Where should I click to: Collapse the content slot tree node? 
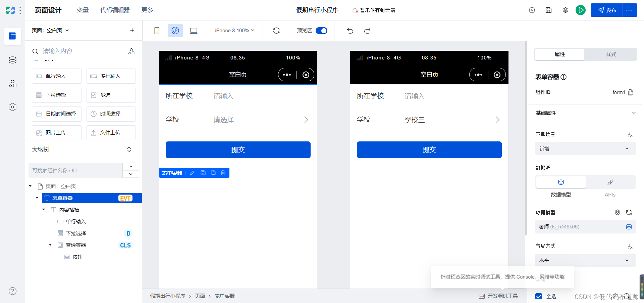click(x=44, y=210)
